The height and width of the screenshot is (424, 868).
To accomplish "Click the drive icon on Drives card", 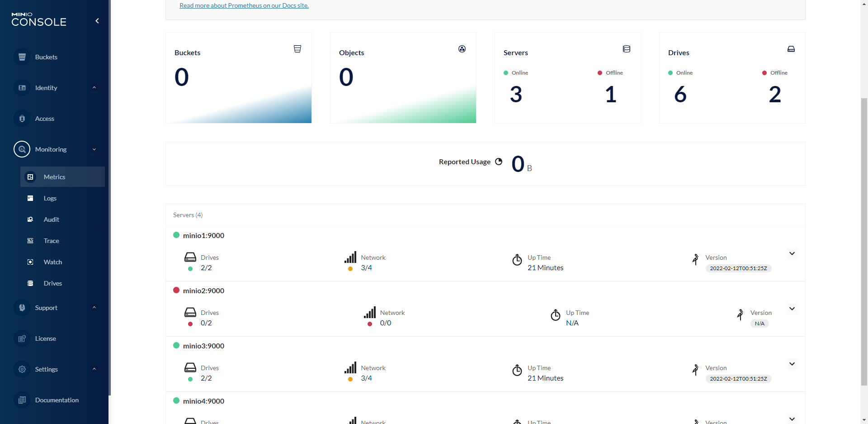I will (791, 49).
